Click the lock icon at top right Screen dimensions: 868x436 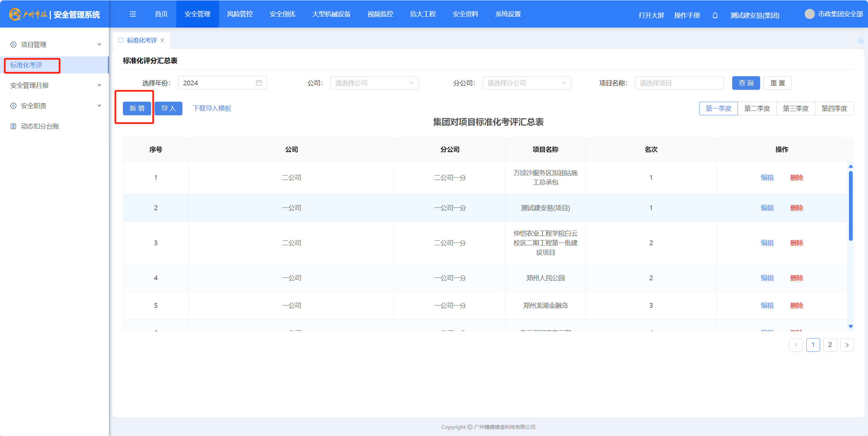(x=861, y=40)
